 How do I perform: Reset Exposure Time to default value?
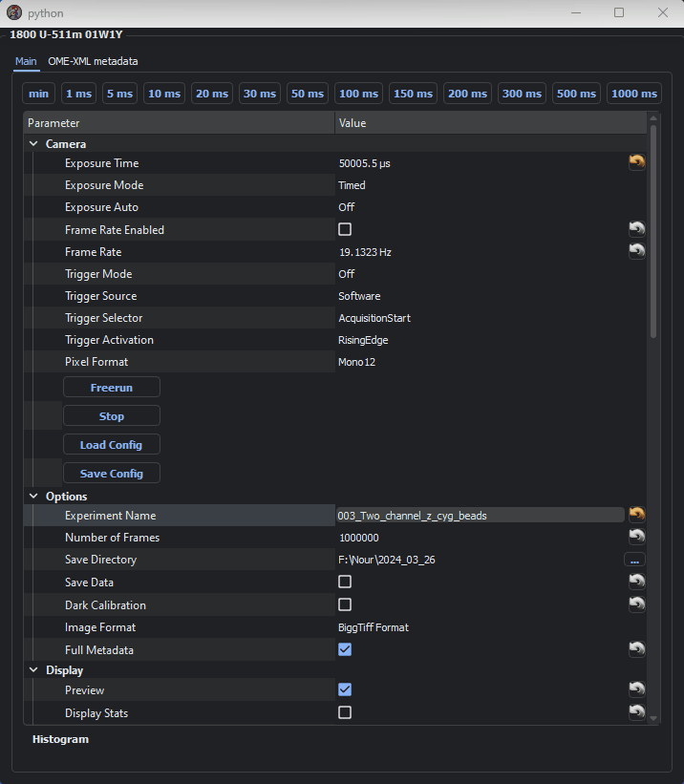click(636, 162)
